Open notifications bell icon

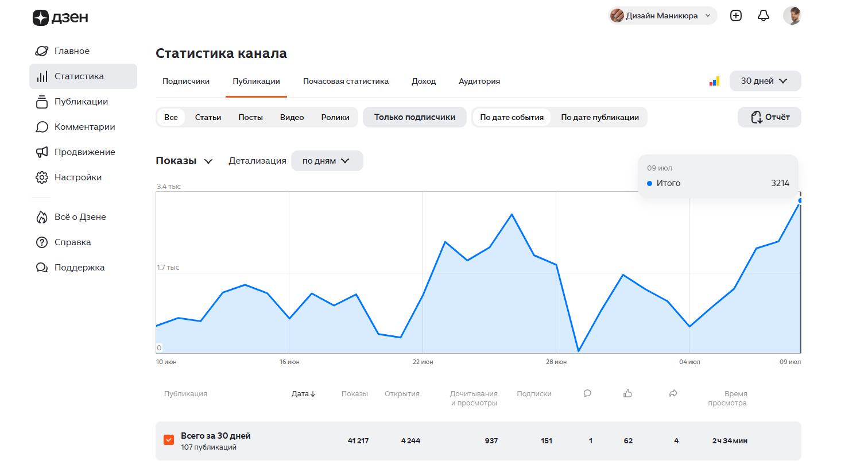tap(764, 16)
